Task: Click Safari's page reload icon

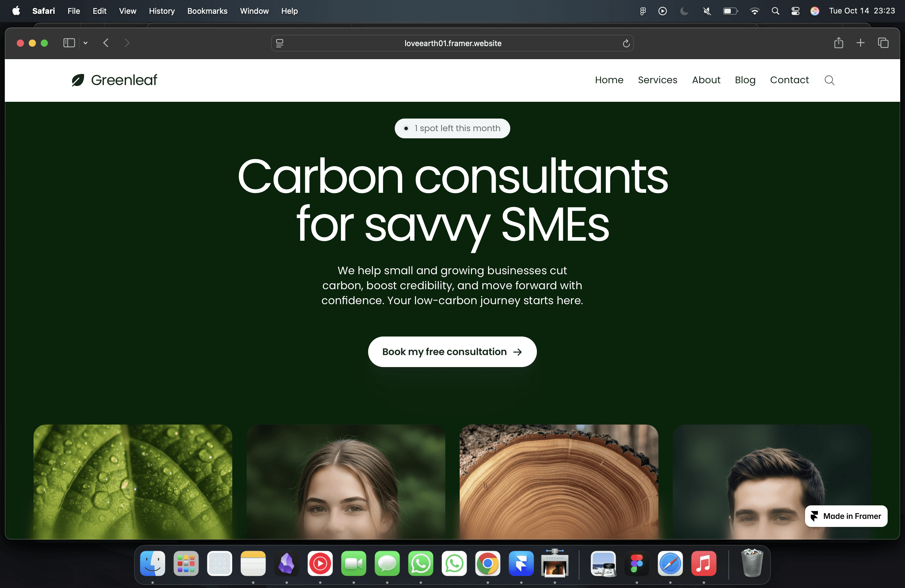Action: click(626, 43)
